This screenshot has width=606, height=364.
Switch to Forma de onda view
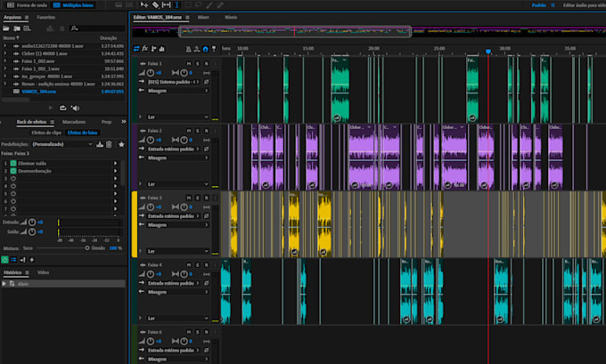click(x=27, y=5)
